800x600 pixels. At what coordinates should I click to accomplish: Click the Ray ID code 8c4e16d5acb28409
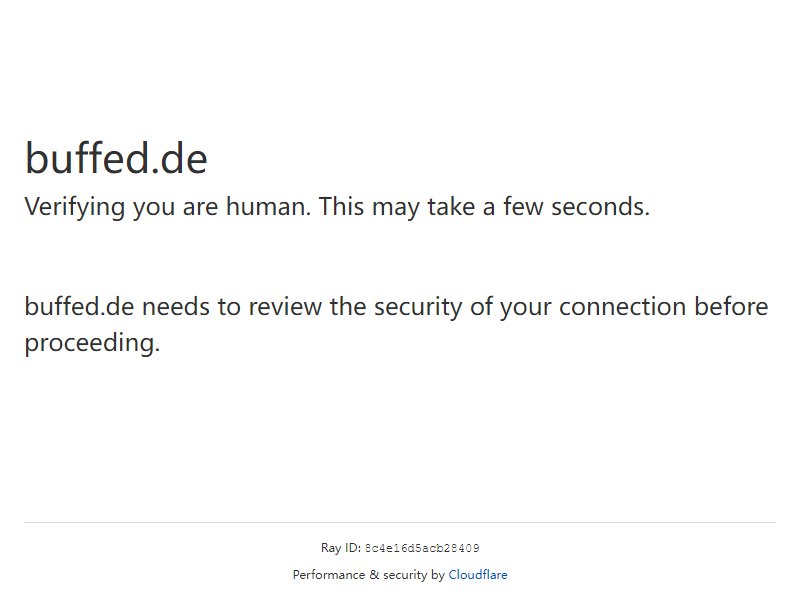point(422,548)
